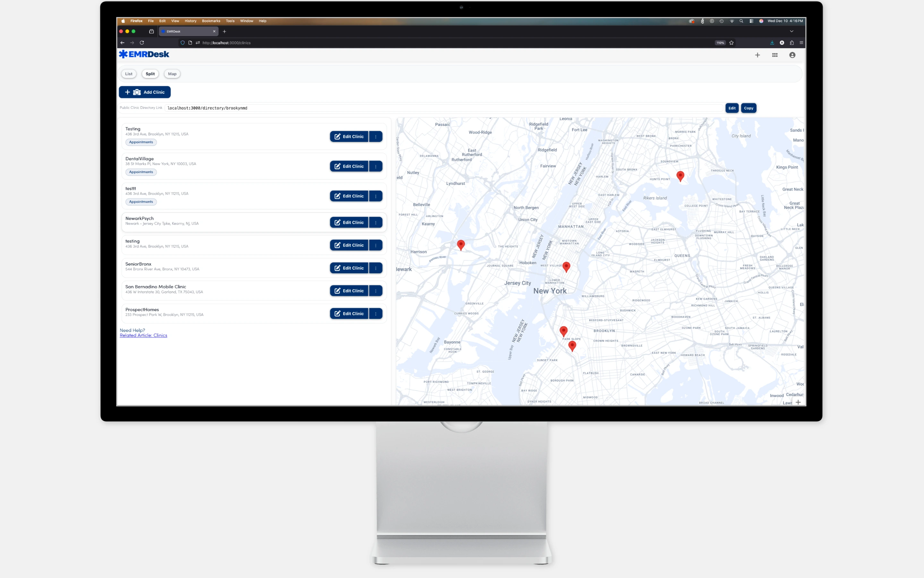Open kebab menu for ProspectHomes clinic
The image size is (924, 578).
pos(376,313)
